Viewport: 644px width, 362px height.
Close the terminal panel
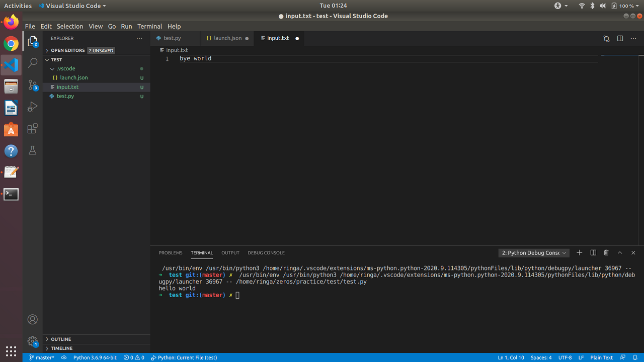pyautogui.click(x=633, y=253)
